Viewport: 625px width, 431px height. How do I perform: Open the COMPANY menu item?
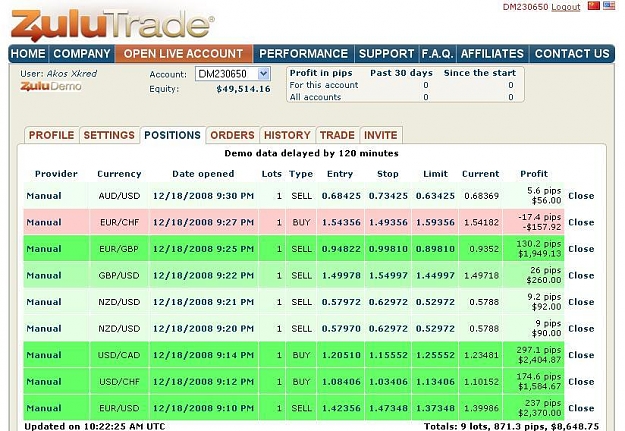tap(82, 54)
